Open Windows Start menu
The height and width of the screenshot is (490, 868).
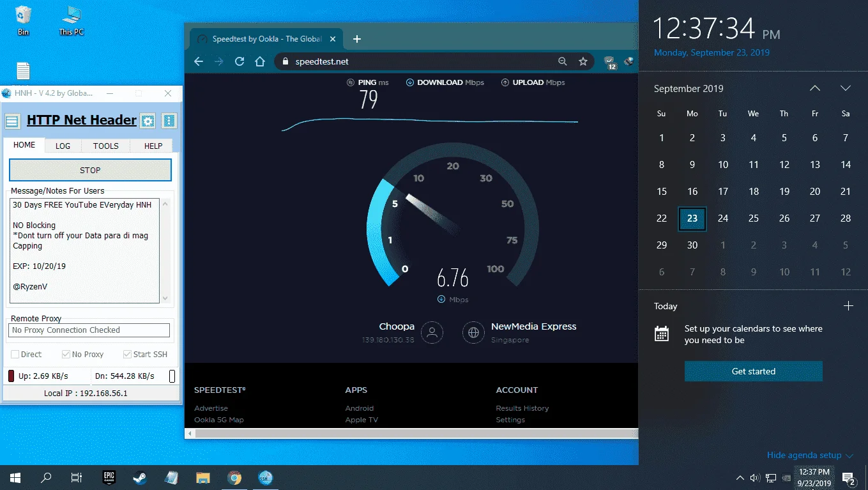click(15, 477)
